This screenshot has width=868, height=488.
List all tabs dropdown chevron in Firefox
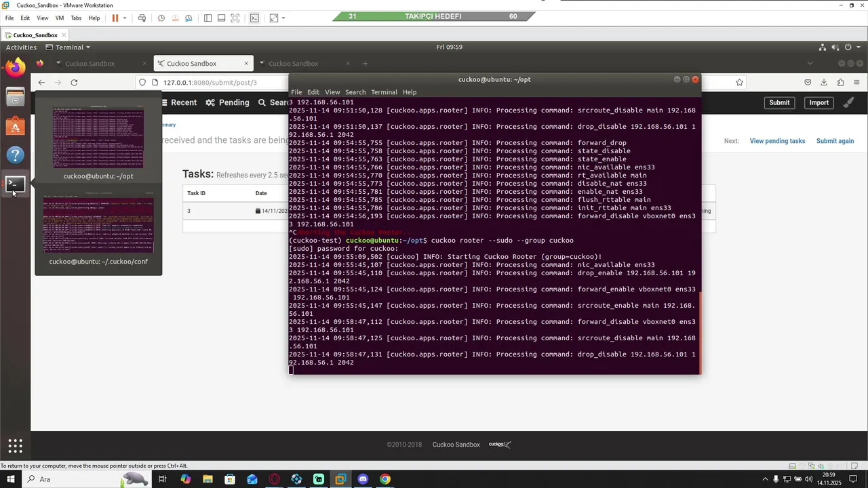810,64
